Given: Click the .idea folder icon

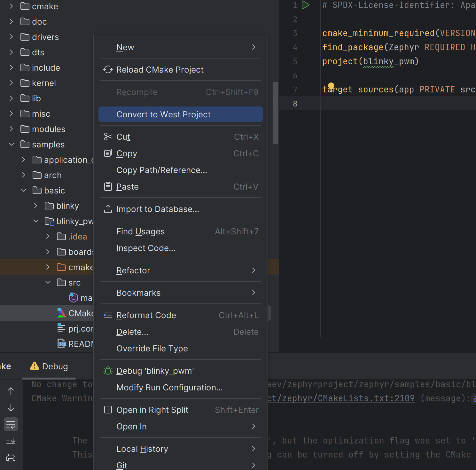Looking at the screenshot, I should 61,236.
